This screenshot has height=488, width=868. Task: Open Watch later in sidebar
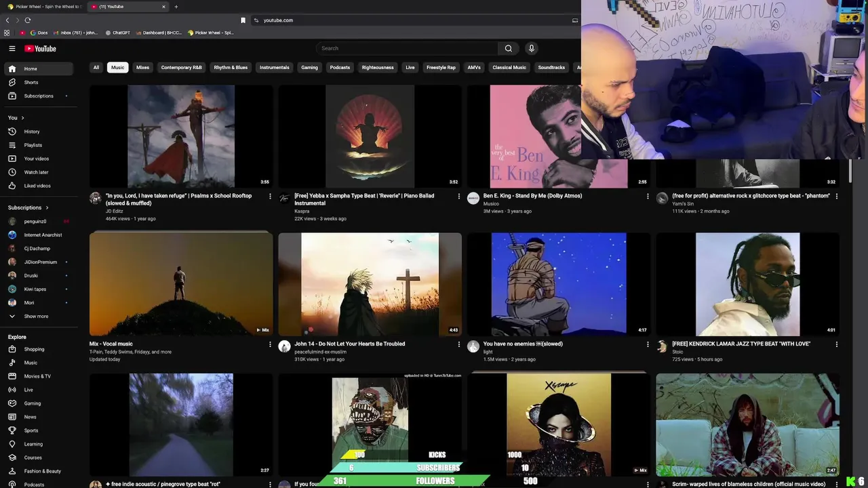(x=39, y=172)
